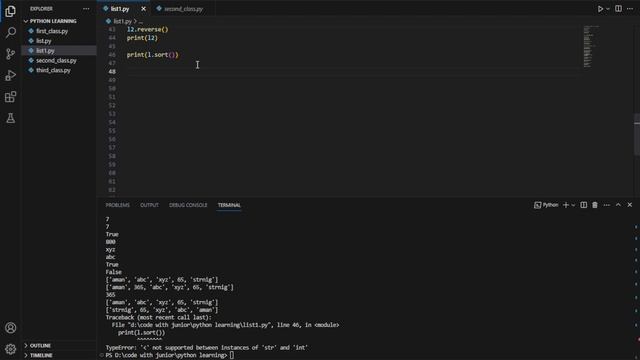Click terminal output value 365

110,295
